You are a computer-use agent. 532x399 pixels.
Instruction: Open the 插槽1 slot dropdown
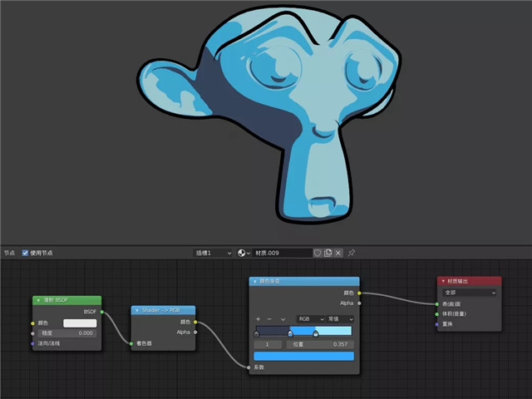point(213,253)
